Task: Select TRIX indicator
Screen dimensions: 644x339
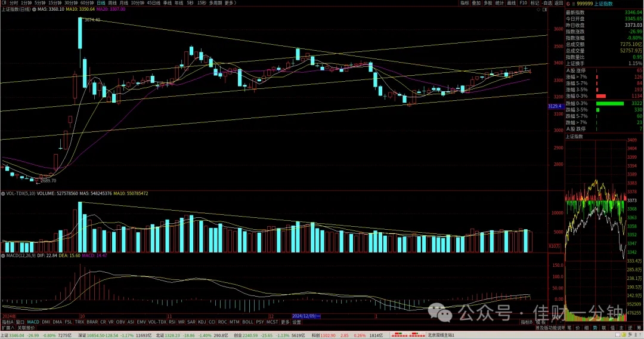Action: pyautogui.click(x=79, y=322)
